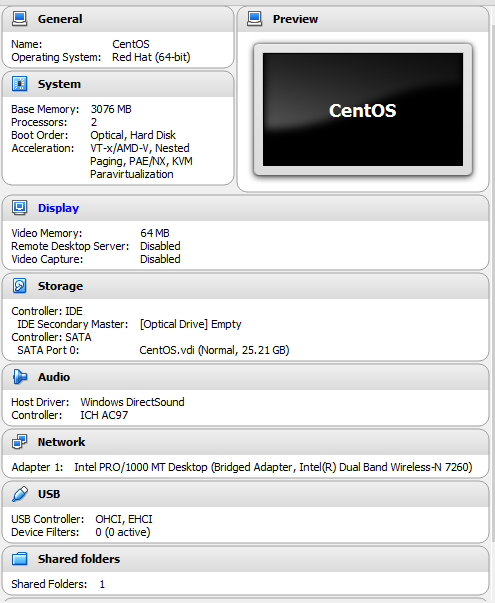Screen dimensions: 495x603
Task: Open the Network settings header link
Action: click(61, 442)
